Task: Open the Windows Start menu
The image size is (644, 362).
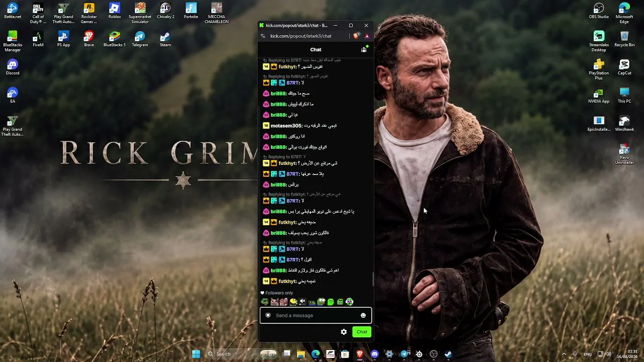Action: pyautogui.click(x=196, y=354)
